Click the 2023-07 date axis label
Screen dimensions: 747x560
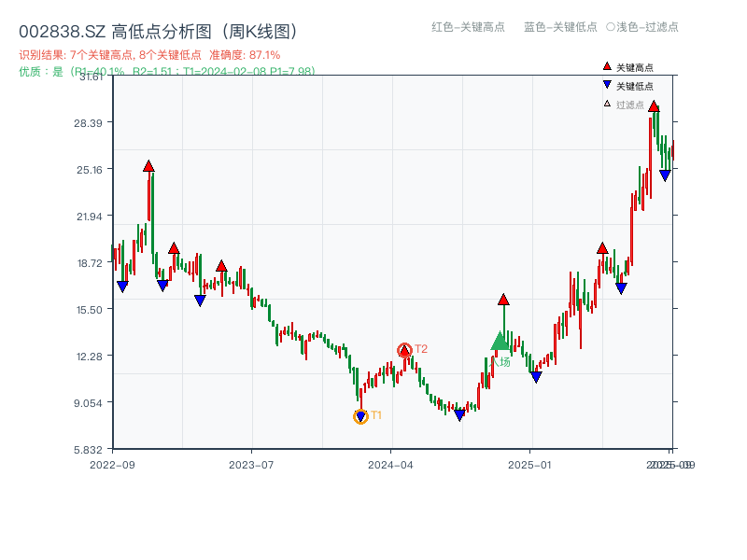point(251,465)
